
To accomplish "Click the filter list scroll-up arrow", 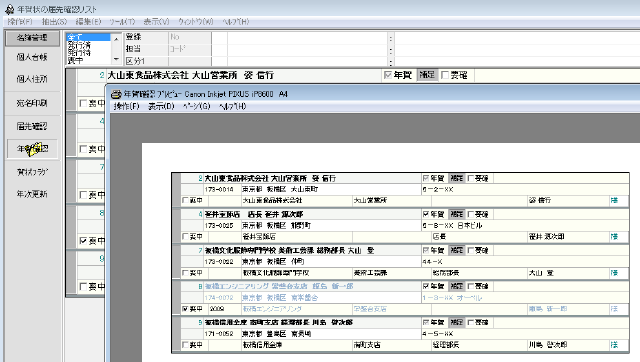I will pos(116,39).
